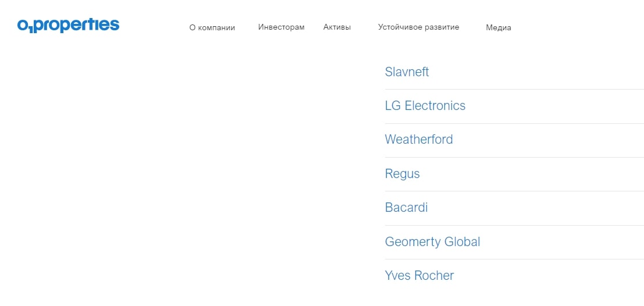Viewport: 644px width, 306px height.
Task: Select the Активы menu item
Action: click(x=337, y=27)
